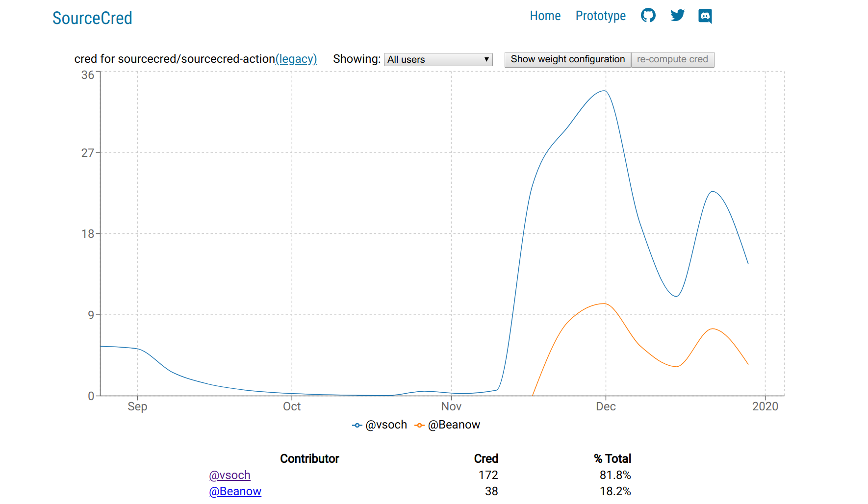Toggle @Beanow series via legend label
Image resolution: width=868 pixels, height=504 pixels.
click(454, 425)
